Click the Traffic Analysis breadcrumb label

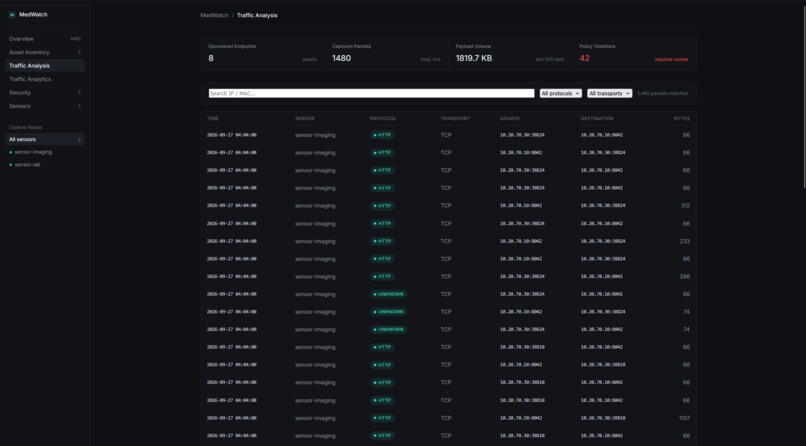[257, 15]
